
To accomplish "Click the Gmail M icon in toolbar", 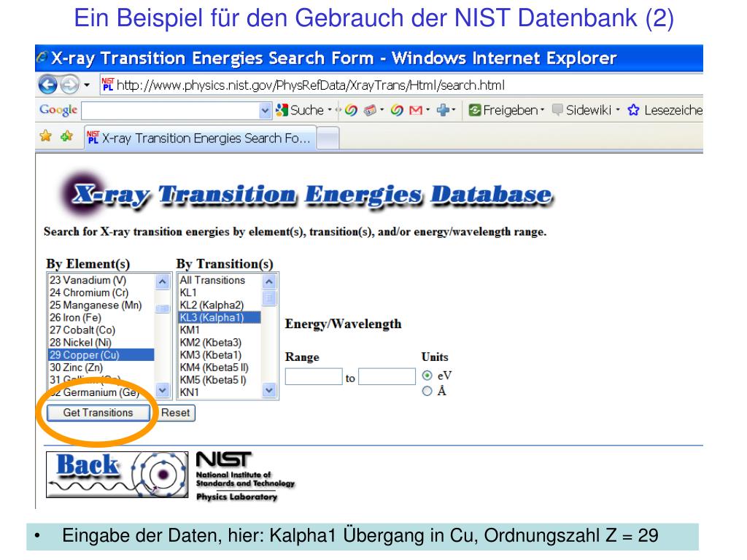I will pos(416,110).
